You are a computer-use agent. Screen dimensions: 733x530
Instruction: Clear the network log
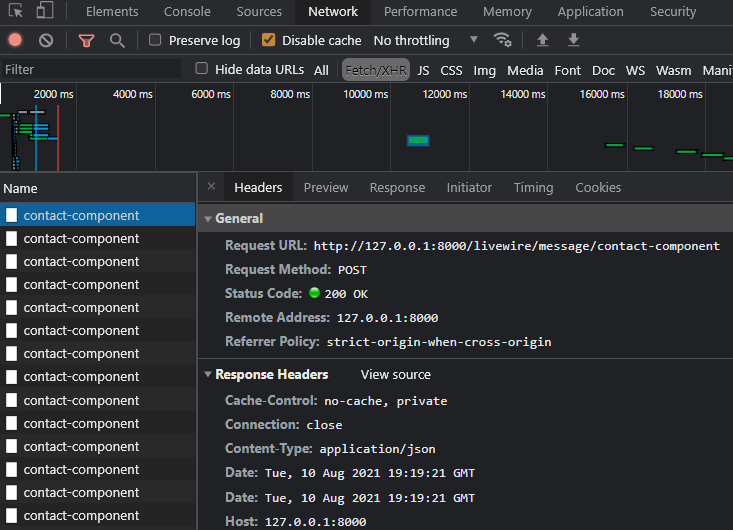click(46, 41)
